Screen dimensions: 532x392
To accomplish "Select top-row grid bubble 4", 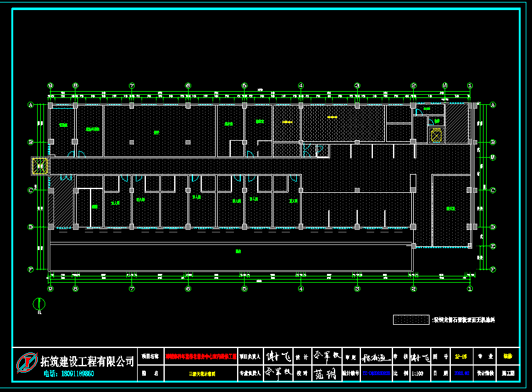I will (x=301, y=85).
